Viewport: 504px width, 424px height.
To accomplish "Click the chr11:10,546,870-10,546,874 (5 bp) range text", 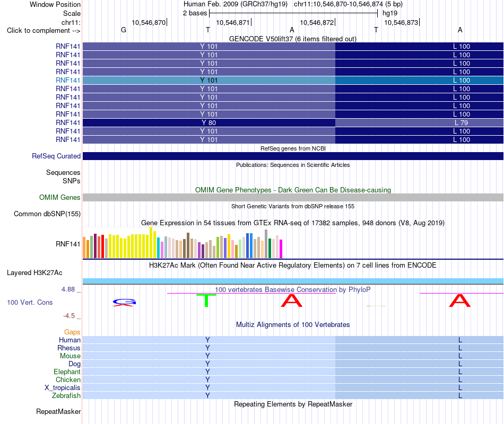I will [x=348, y=4].
